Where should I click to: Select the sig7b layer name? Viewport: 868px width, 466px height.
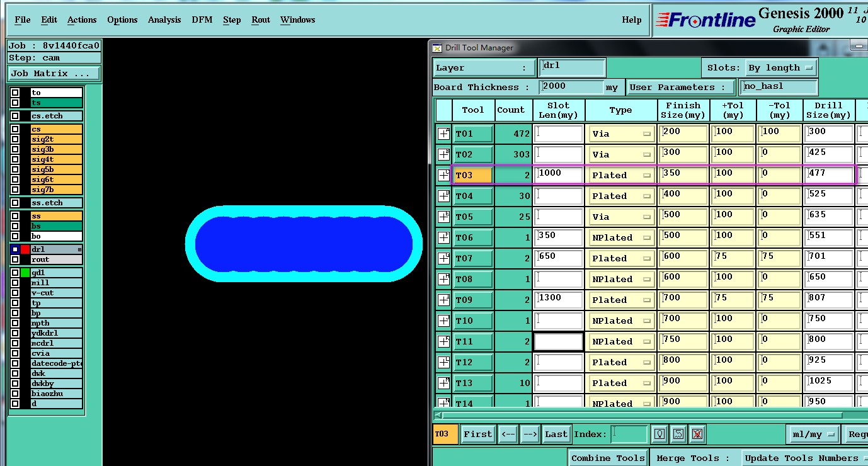[56, 190]
